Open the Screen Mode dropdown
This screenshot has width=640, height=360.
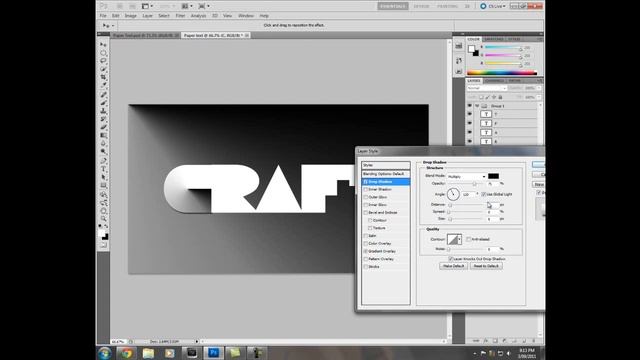click(x=204, y=6)
